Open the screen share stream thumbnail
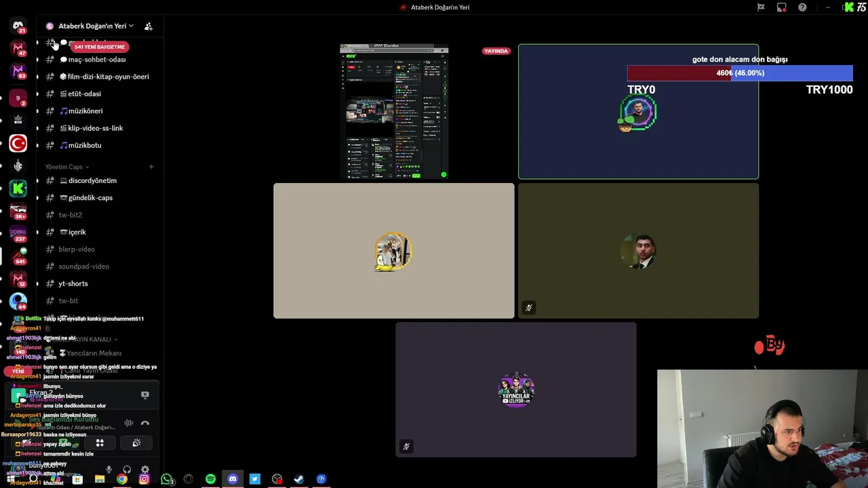868x488 pixels. (x=394, y=111)
